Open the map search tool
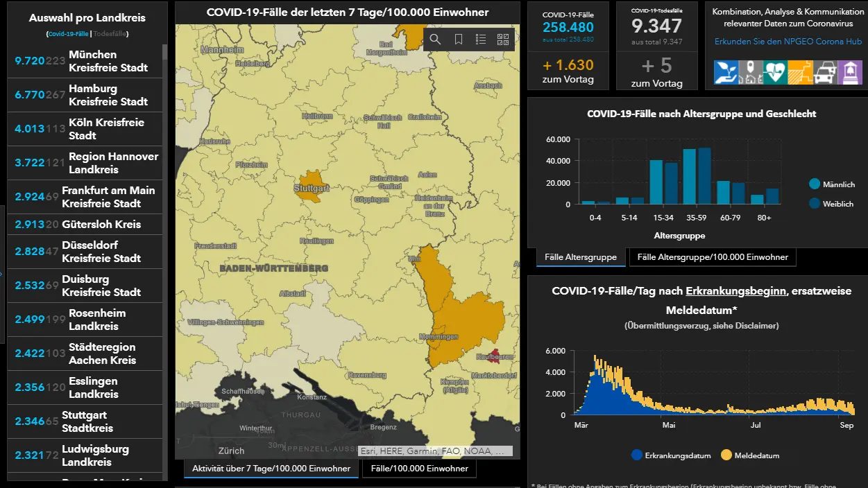This screenshot has width=868, height=488. click(435, 40)
